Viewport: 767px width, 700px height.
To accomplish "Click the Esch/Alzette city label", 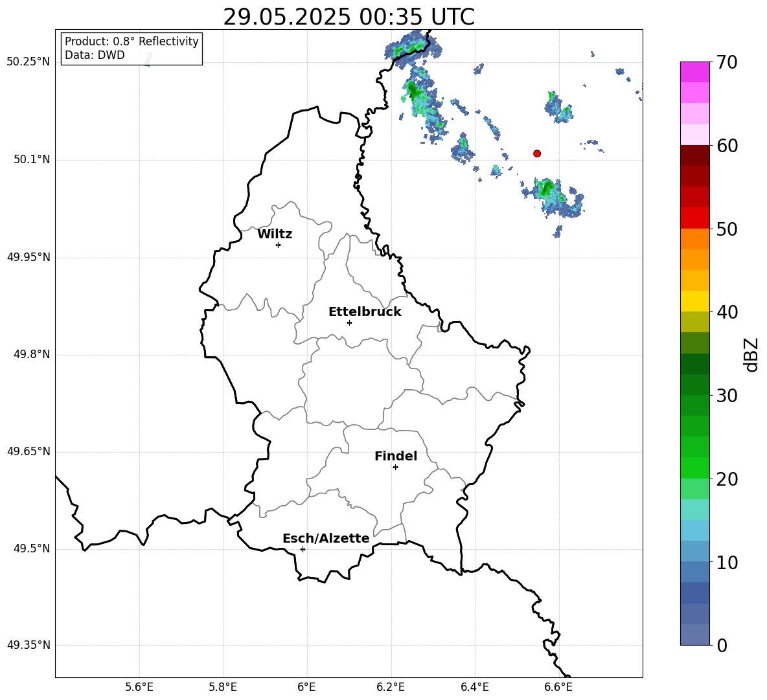I will (x=326, y=538).
